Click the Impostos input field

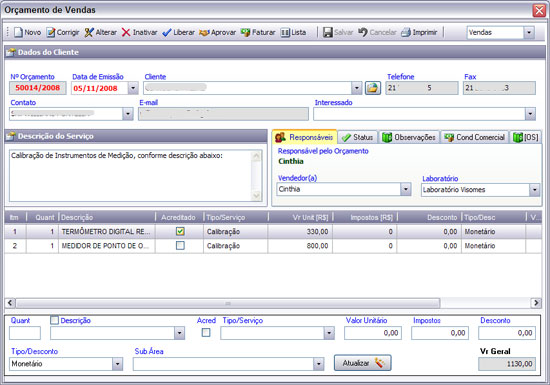coord(440,333)
